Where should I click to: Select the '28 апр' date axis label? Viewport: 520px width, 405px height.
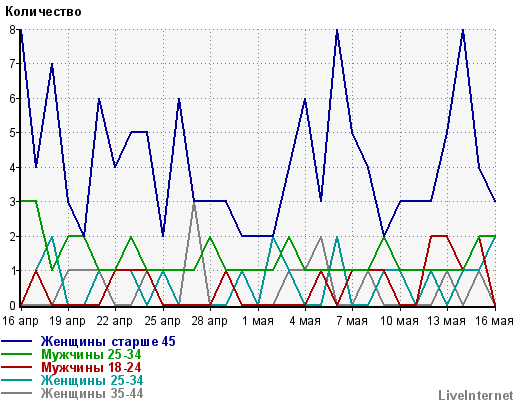click(x=209, y=321)
